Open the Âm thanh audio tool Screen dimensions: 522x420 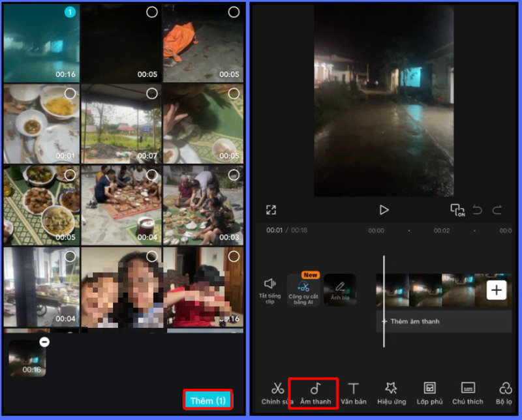pyautogui.click(x=313, y=393)
